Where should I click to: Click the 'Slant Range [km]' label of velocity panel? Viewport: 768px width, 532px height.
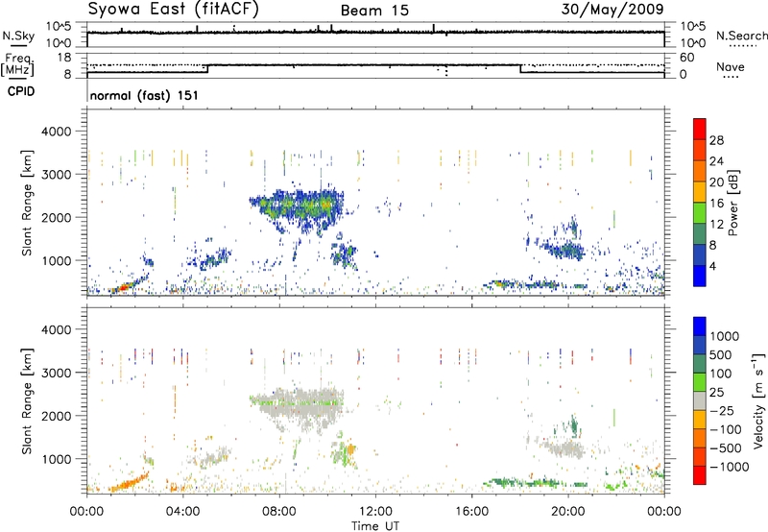point(27,401)
